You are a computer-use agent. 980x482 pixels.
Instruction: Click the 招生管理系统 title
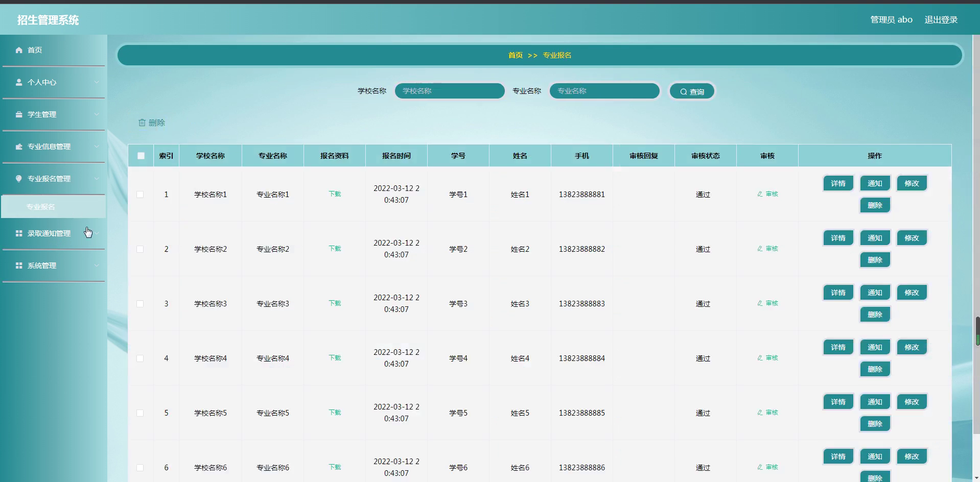(x=48, y=20)
